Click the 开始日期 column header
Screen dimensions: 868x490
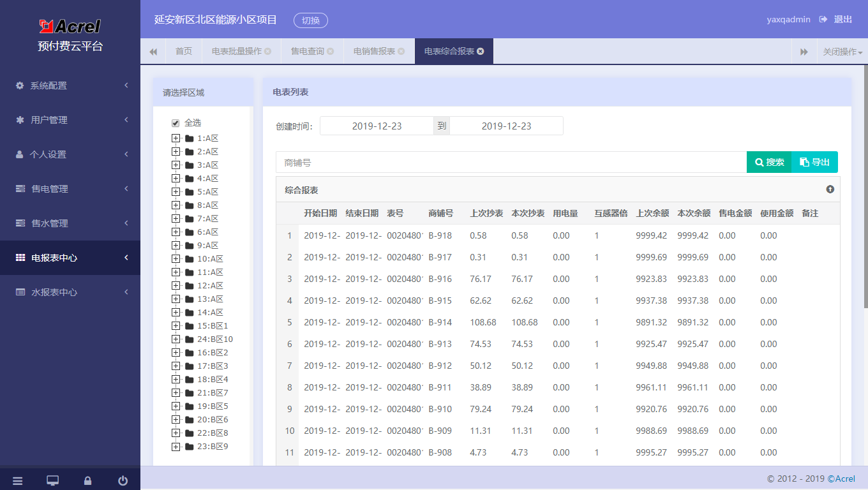(320, 213)
